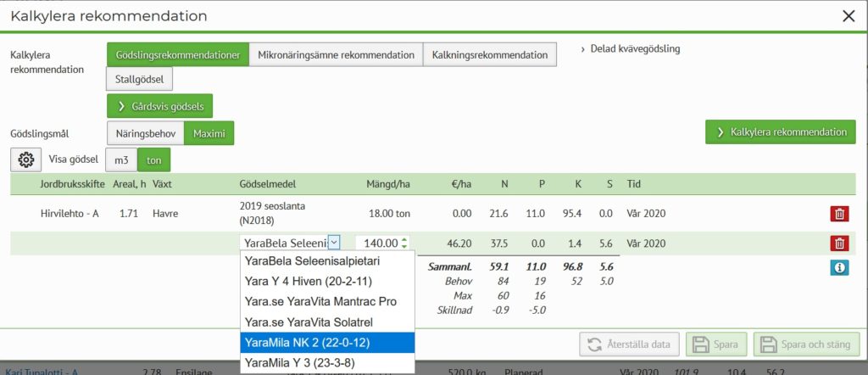
Task: Select the Stallgödsel tab
Action: (x=140, y=79)
